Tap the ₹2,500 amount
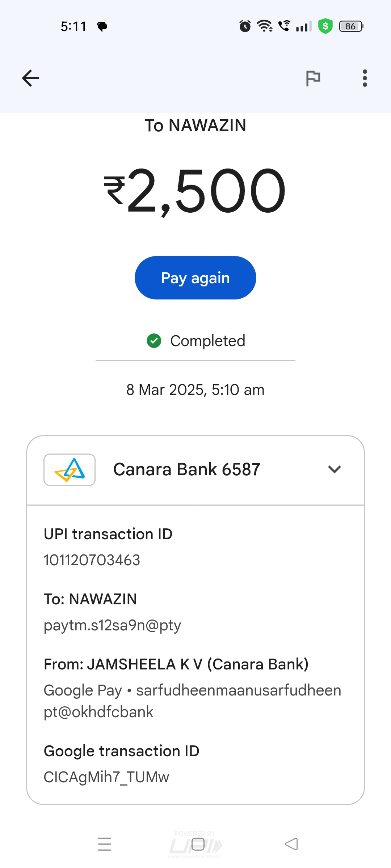This screenshot has width=391, height=868. pos(195,190)
